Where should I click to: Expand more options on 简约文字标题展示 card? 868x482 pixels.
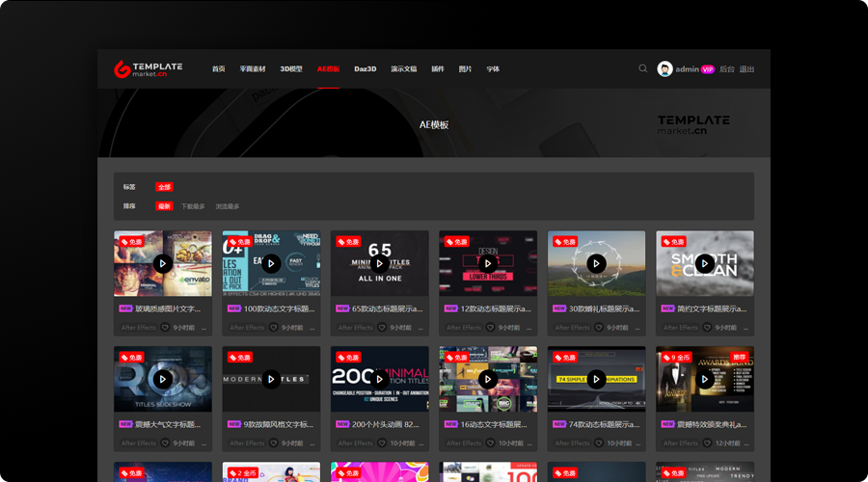(746, 328)
